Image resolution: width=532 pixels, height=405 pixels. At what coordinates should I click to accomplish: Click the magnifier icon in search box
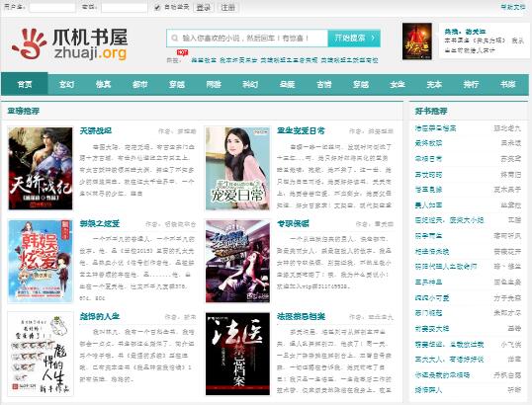[x=174, y=38]
